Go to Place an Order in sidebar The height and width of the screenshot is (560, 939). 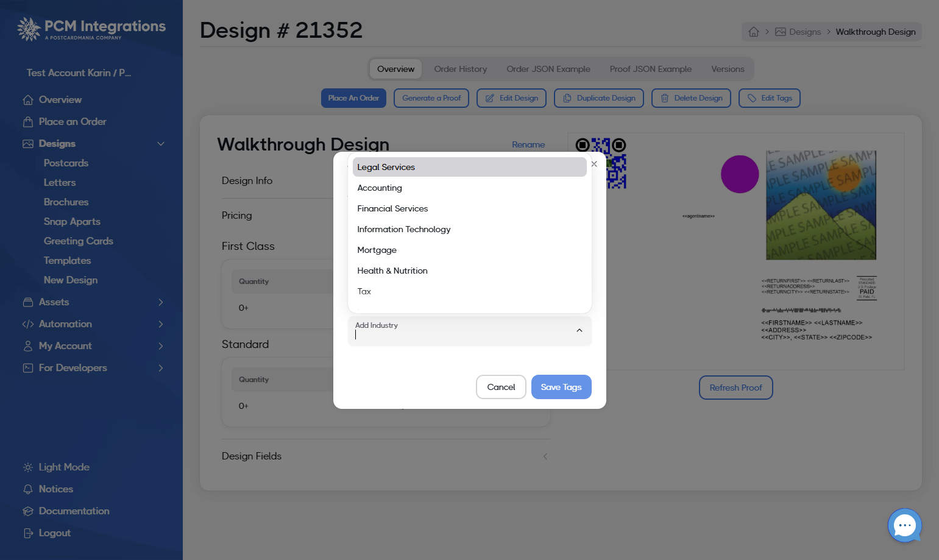click(72, 121)
